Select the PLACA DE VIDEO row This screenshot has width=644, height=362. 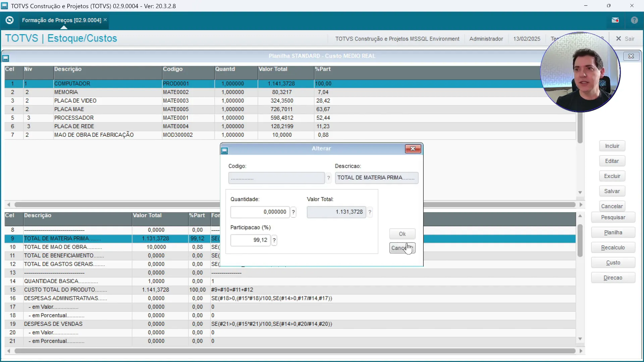[x=75, y=101]
